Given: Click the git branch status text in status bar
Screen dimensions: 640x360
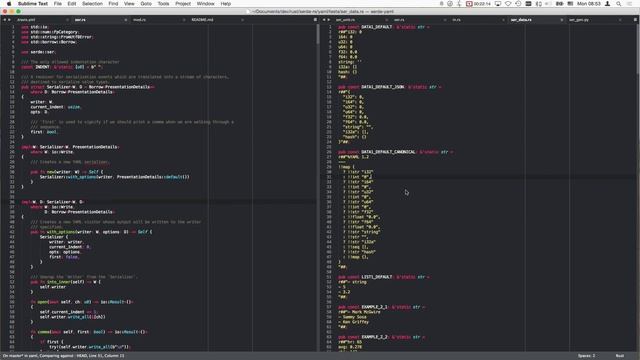Looking at the screenshot, I should coord(63,356).
